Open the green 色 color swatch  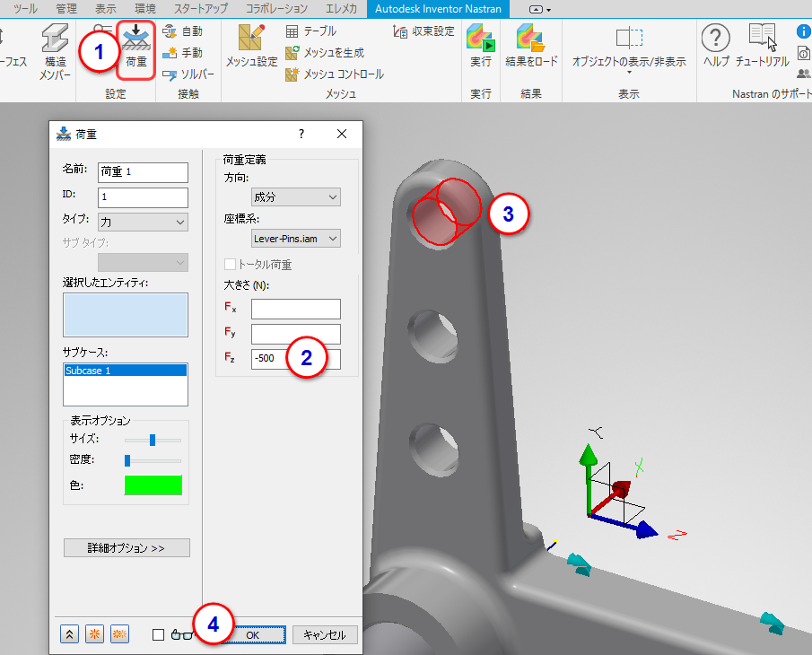point(153,485)
